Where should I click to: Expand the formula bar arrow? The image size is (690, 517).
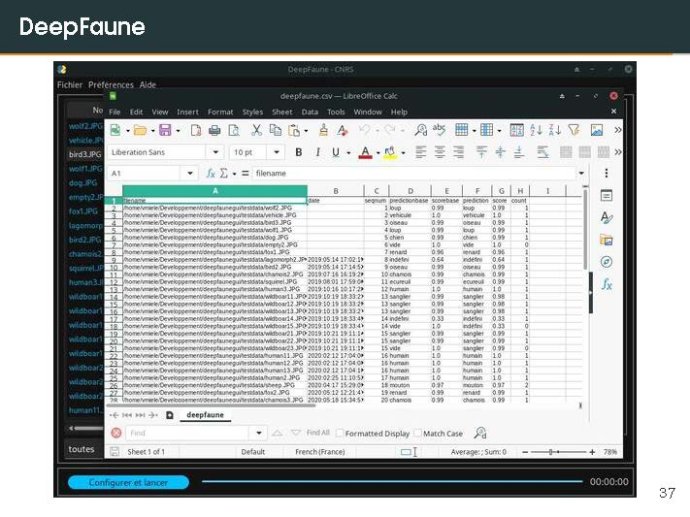click(x=581, y=173)
